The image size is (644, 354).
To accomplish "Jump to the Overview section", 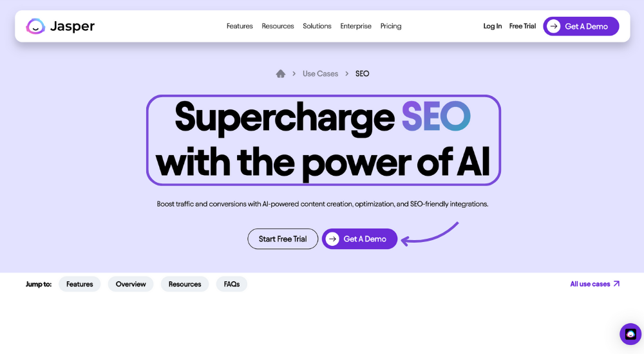I will [131, 284].
